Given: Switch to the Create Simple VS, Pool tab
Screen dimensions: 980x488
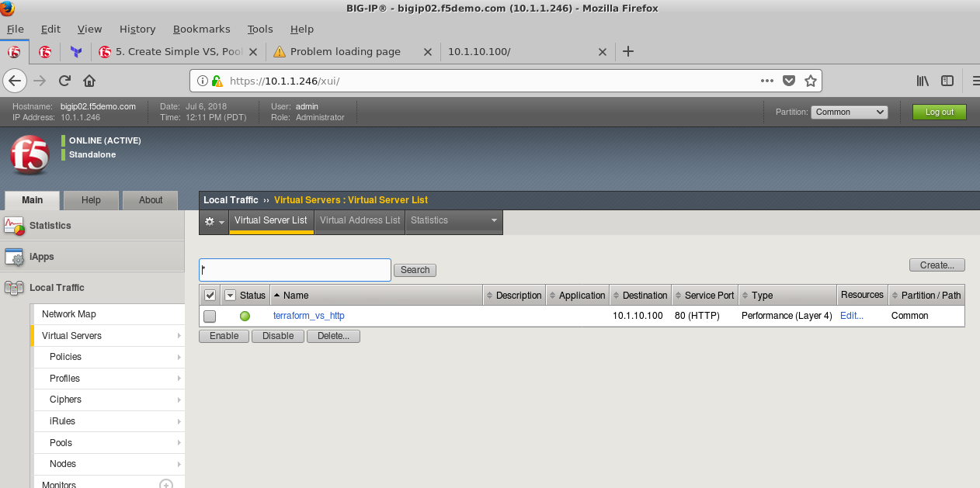Looking at the screenshot, I should click(x=178, y=52).
